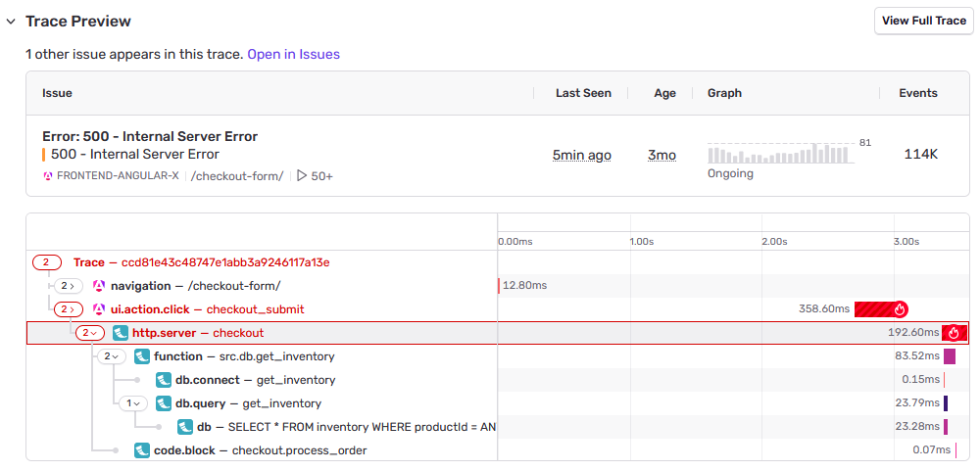Screen dimensions: 980x471
Task: Click the Flask icon on db.query row
Action: point(164,403)
